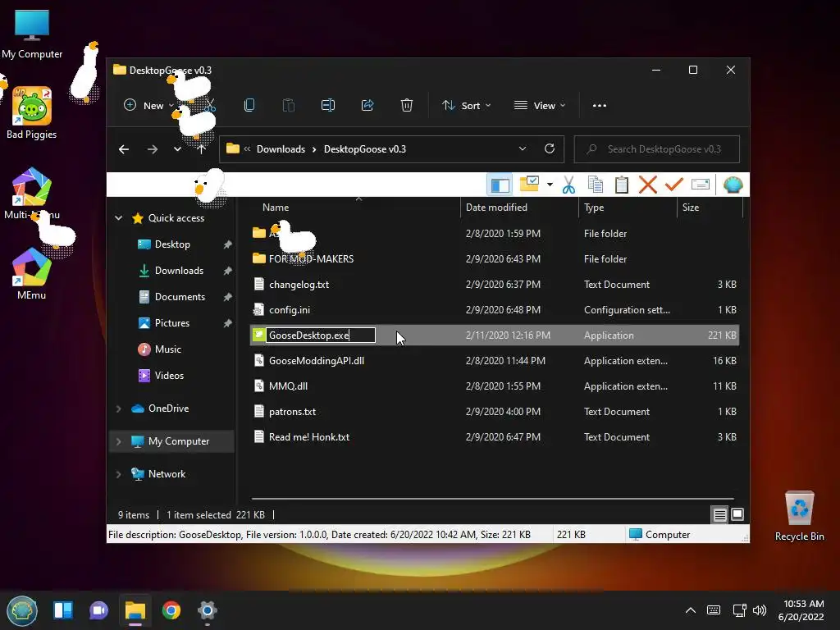Click the Share icon in the command bar
The height and width of the screenshot is (630, 840).
pos(367,106)
